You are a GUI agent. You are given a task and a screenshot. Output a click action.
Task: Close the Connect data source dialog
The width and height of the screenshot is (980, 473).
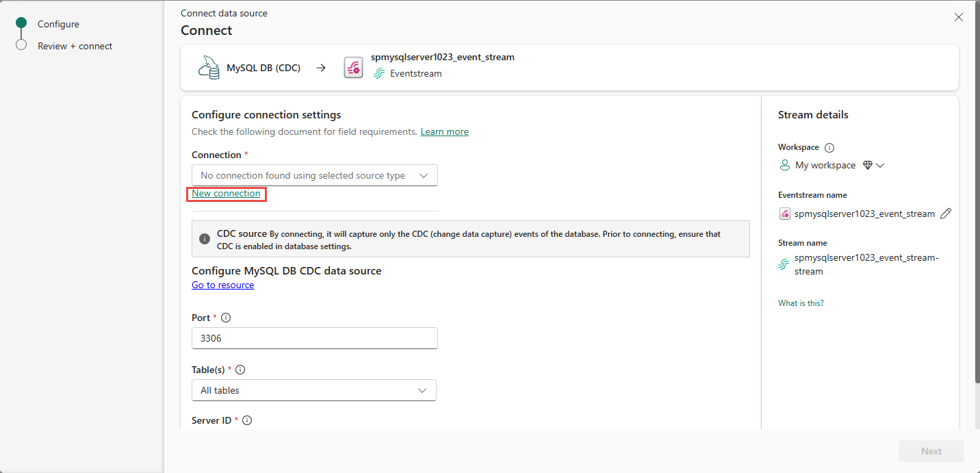959,17
